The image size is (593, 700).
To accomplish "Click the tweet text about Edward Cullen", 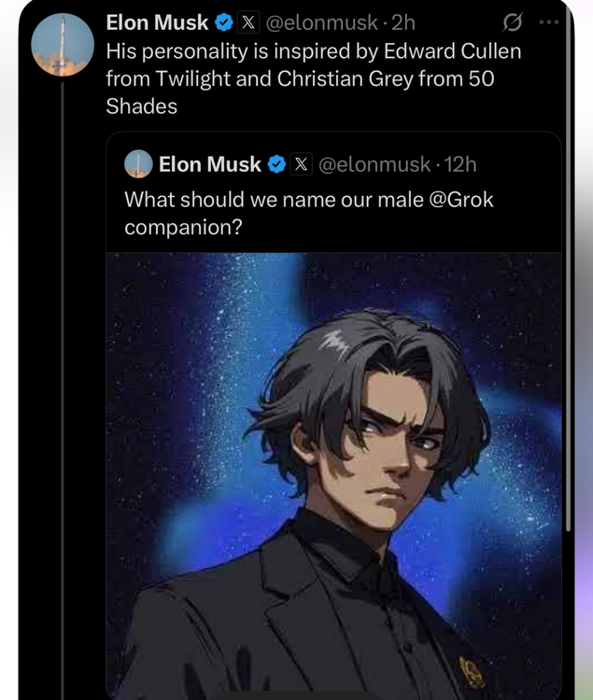I will pos(313,78).
